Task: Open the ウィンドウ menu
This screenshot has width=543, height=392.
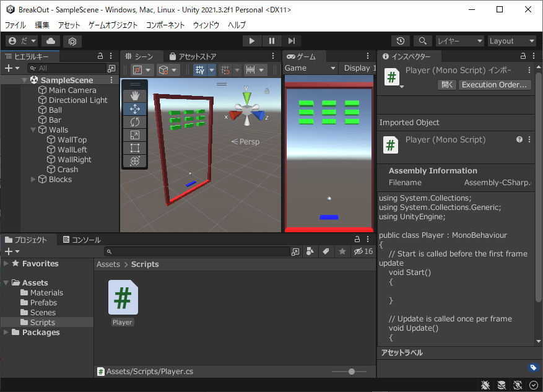Action: (206, 25)
